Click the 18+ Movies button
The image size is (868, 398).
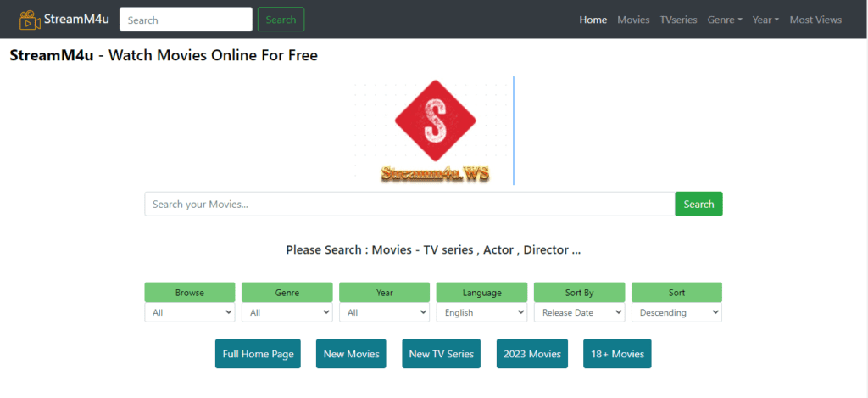617,354
